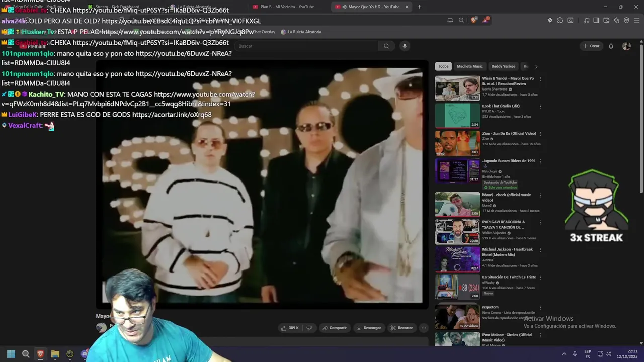Click the Brave VPN shield icon
This screenshot has height=362, width=644.
pos(626,20)
